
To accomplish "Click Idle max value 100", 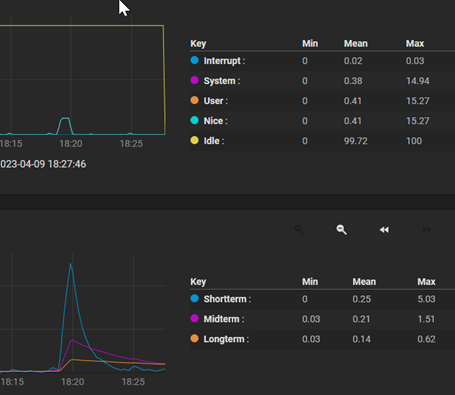I will pos(414,141).
